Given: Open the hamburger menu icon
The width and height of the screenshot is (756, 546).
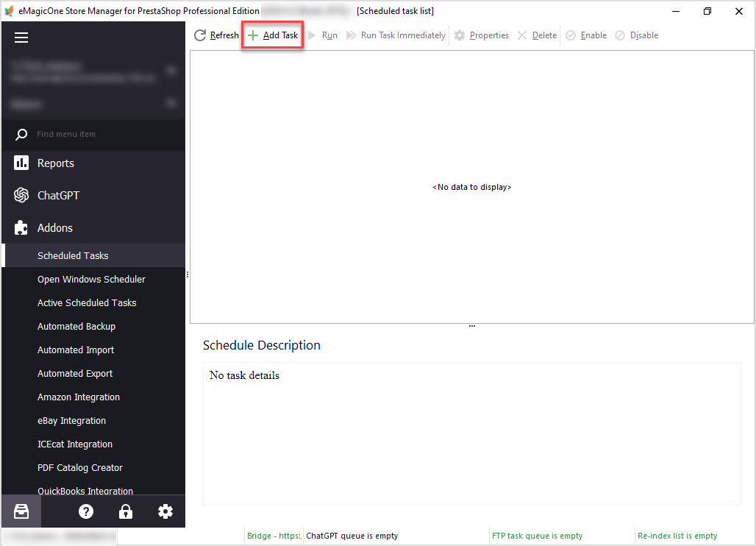Looking at the screenshot, I should click(21, 38).
